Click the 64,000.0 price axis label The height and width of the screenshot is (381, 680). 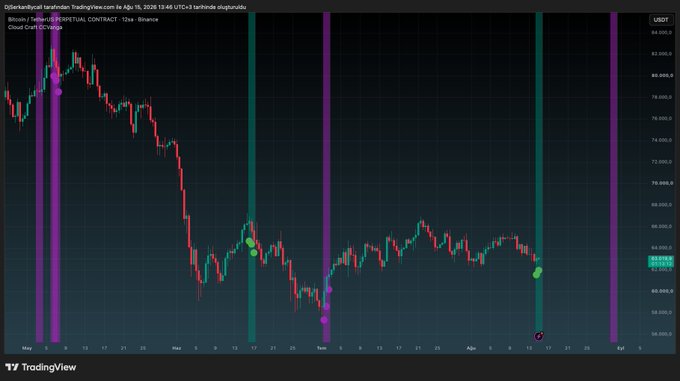click(x=661, y=248)
